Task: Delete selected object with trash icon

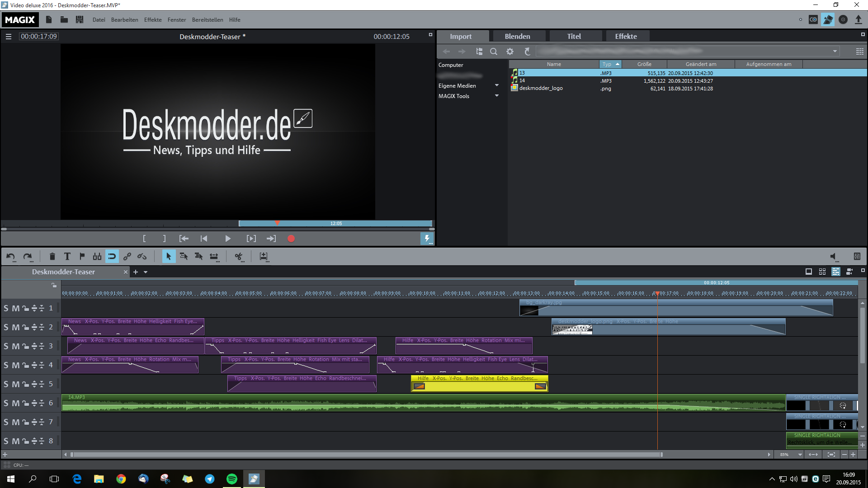Action: point(52,257)
